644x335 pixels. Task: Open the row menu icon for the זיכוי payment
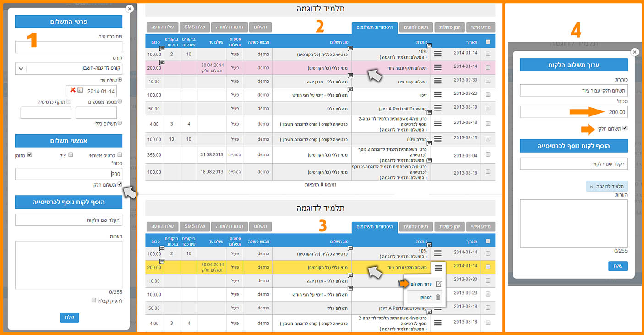coord(437,95)
